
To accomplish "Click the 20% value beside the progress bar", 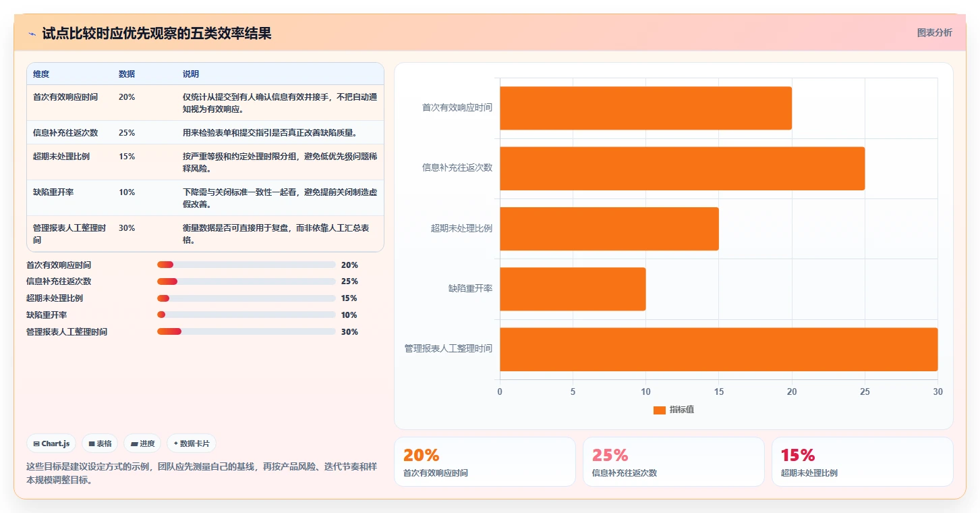I will pyautogui.click(x=349, y=265).
